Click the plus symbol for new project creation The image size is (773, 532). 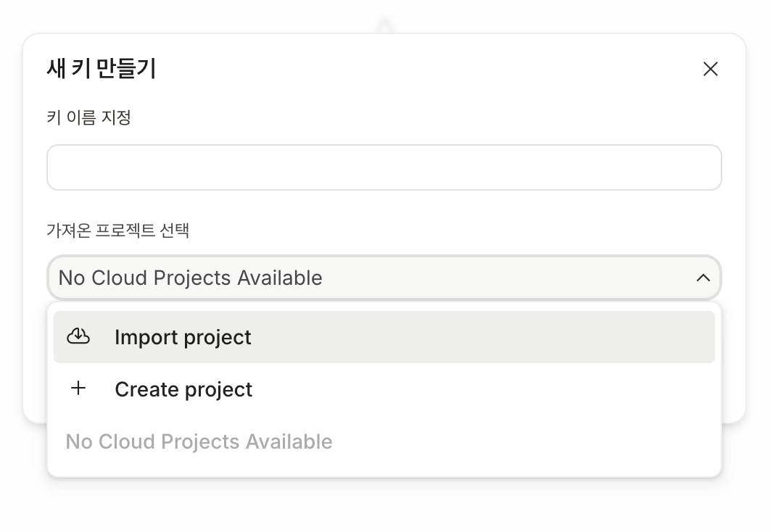coord(78,388)
